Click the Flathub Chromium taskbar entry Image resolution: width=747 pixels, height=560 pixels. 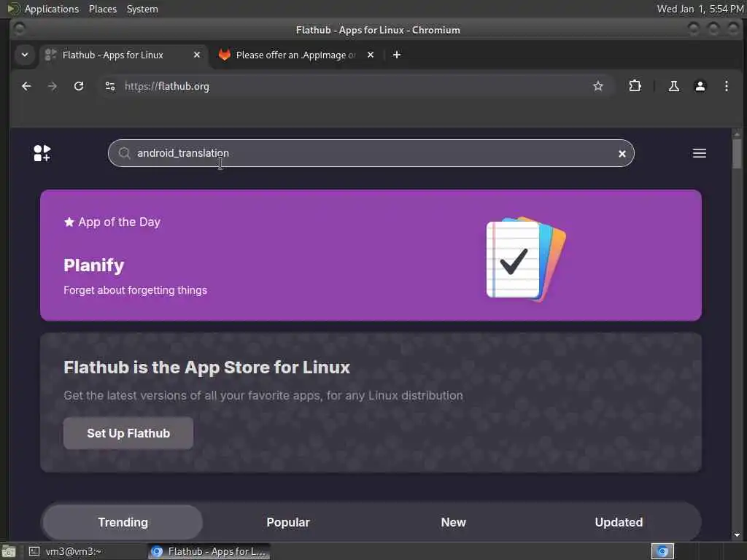coord(209,551)
